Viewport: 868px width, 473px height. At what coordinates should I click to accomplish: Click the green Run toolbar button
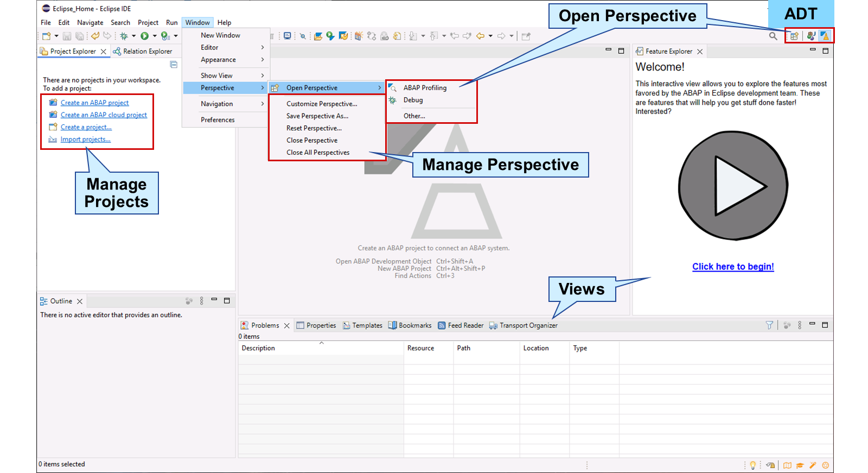point(144,36)
